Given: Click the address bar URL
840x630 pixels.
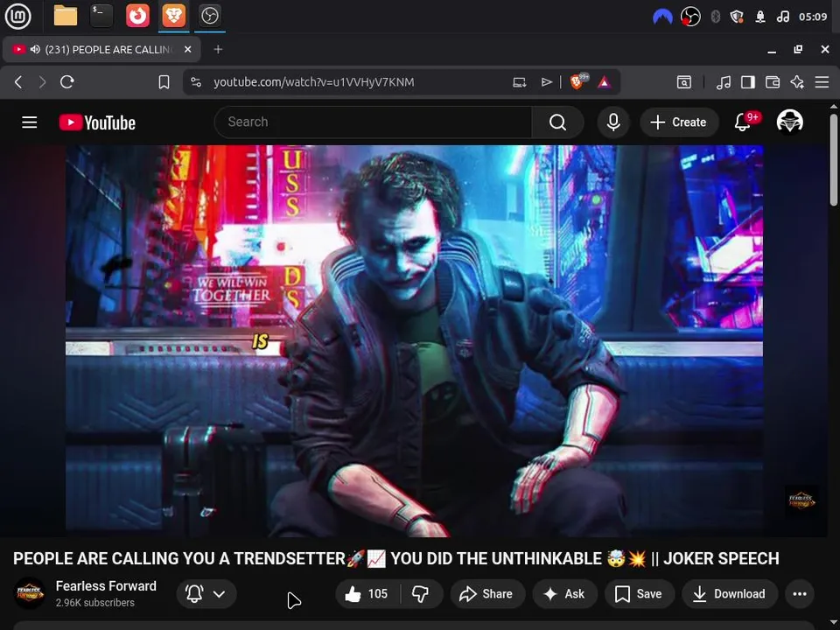Looking at the screenshot, I should tap(313, 82).
